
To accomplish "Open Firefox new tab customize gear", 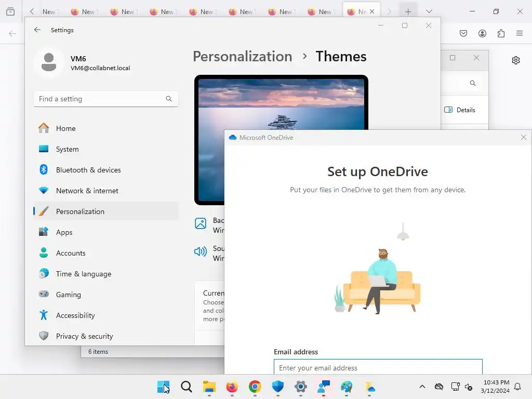I will click(516, 60).
